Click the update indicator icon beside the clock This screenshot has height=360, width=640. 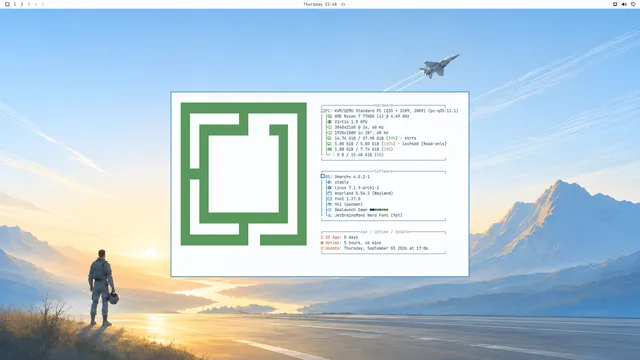tap(343, 4)
